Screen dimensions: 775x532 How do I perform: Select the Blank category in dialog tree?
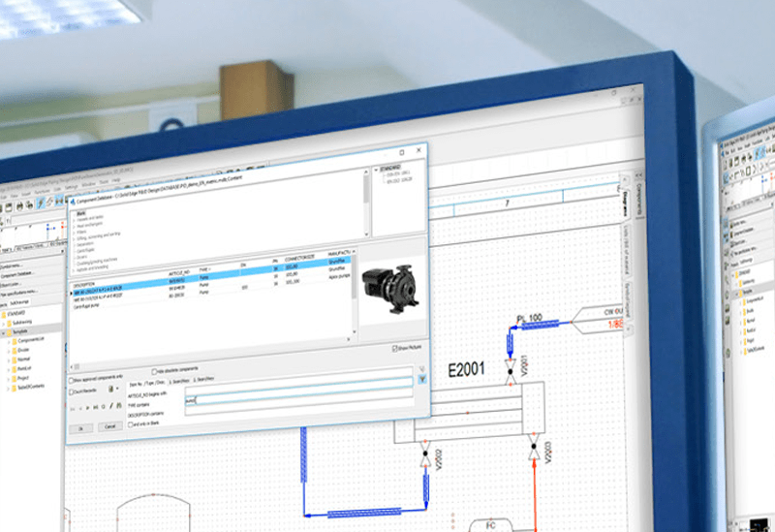click(81, 213)
